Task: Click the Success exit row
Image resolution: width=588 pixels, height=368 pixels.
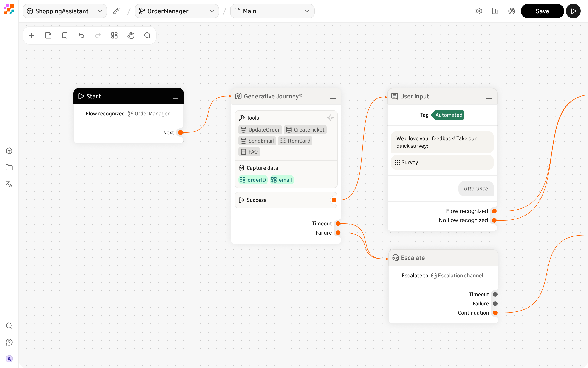Action: point(286,200)
